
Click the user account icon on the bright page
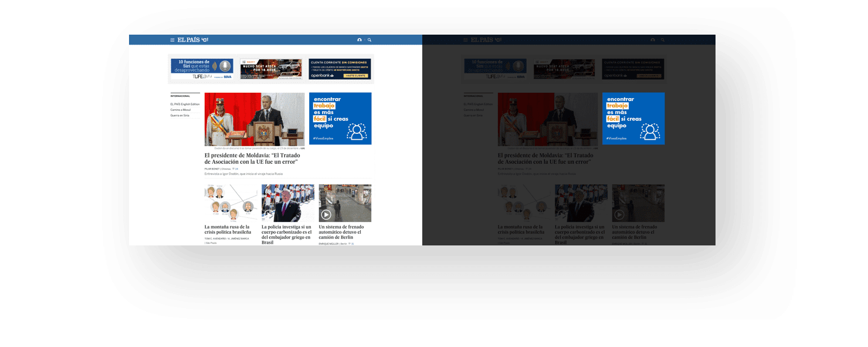[x=360, y=40]
